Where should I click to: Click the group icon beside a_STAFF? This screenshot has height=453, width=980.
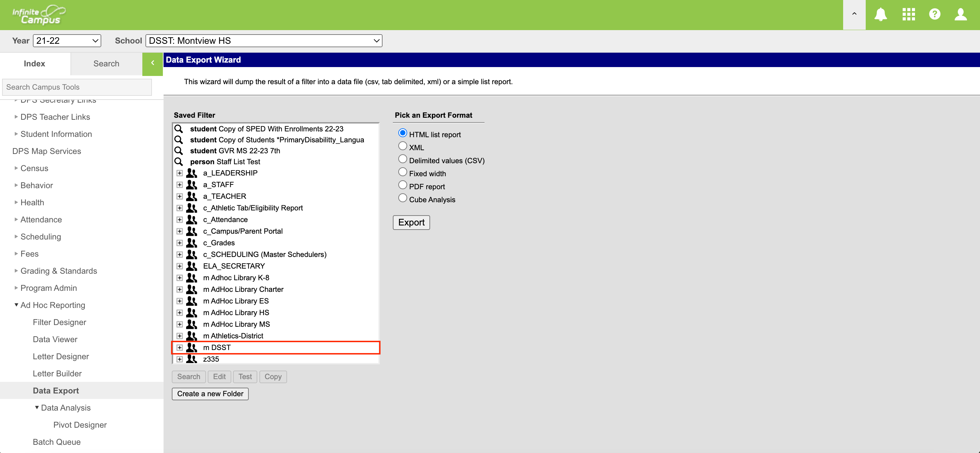pyautogui.click(x=192, y=185)
